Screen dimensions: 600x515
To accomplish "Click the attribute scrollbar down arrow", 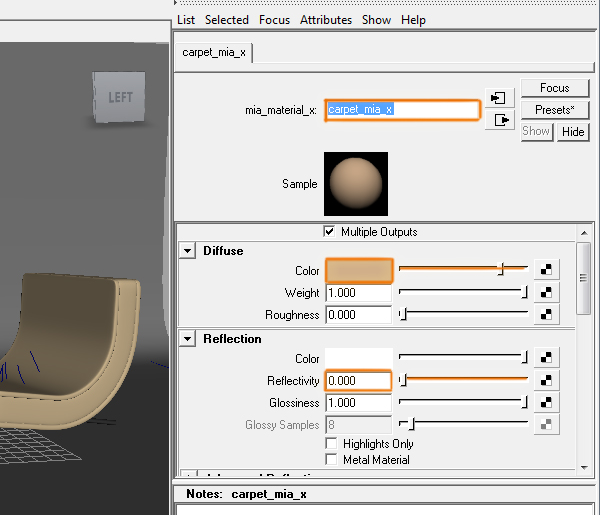I will click(584, 468).
